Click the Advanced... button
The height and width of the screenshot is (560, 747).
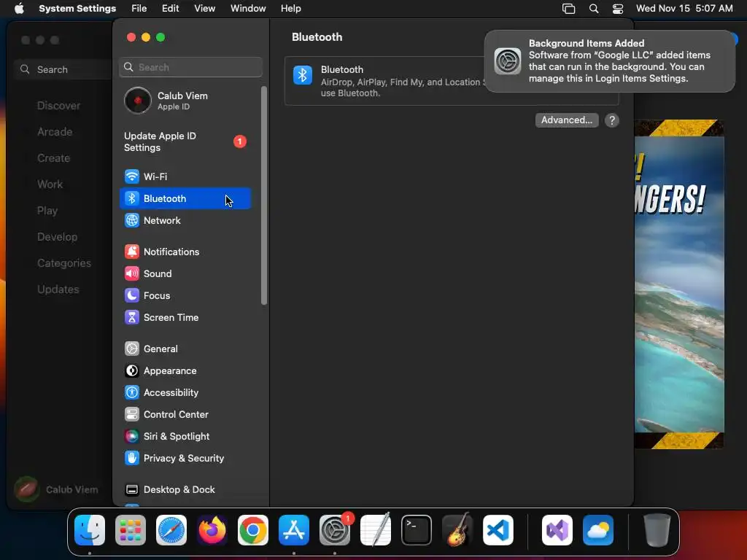click(567, 120)
